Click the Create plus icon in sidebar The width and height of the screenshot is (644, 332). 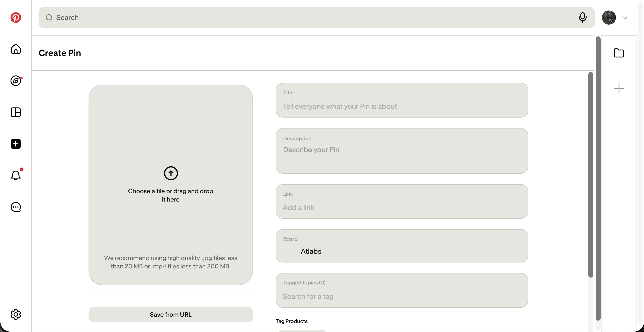point(16,144)
